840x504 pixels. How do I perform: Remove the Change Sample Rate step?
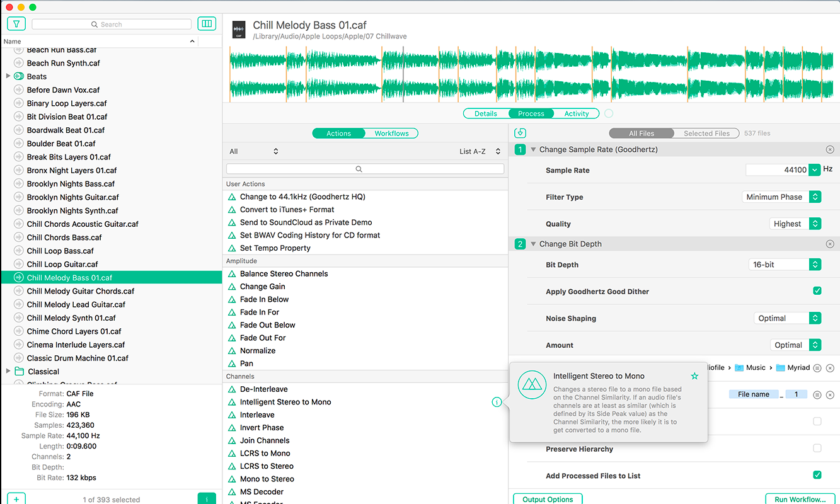(x=830, y=149)
